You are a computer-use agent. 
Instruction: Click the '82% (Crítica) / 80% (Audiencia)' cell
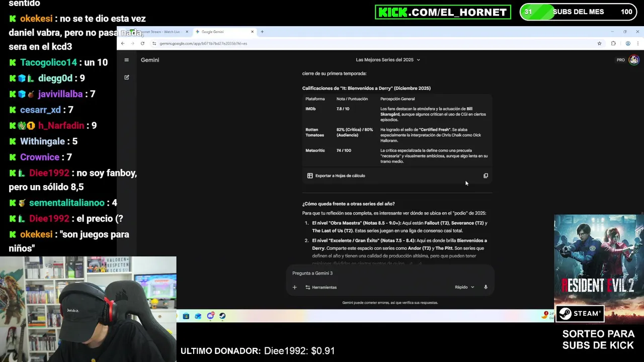[x=355, y=132]
